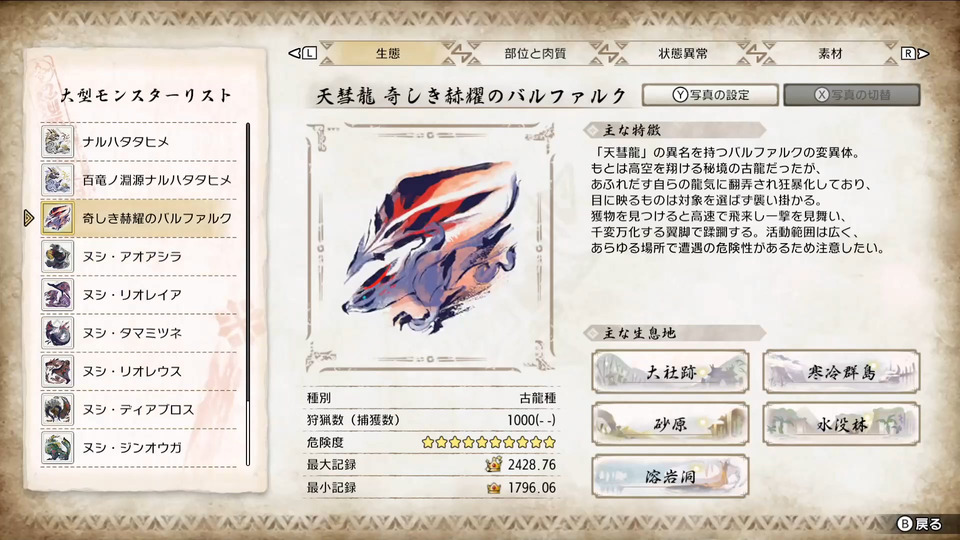This screenshot has width=960, height=540.
Task: Click the Valstrax artwork thumbnail
Action: click(430, 247)
